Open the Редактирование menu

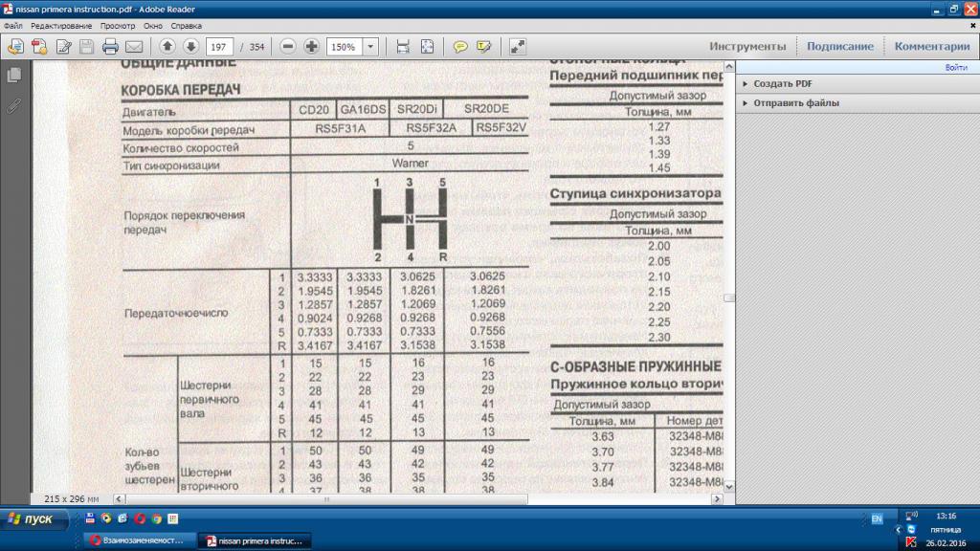pyautogui.click(x=61, y=26)
